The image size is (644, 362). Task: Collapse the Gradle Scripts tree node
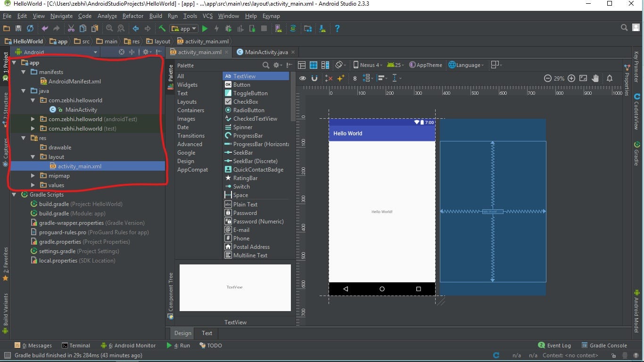(x=14, y=195)
